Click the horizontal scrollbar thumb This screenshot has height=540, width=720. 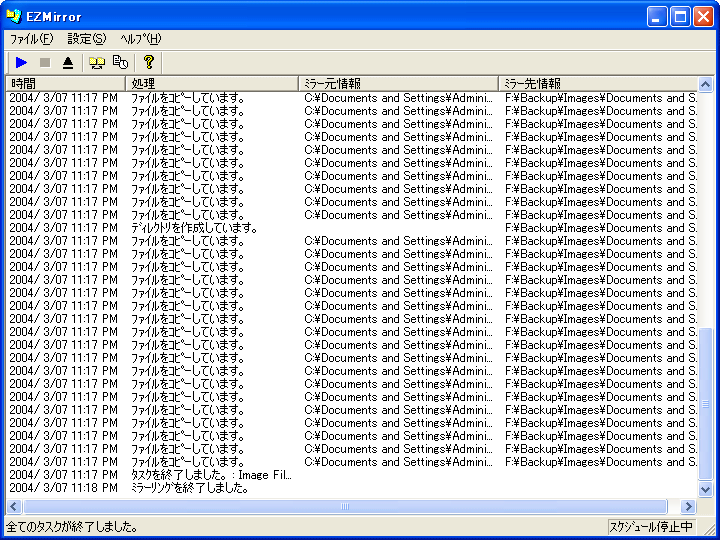(345, 506)
